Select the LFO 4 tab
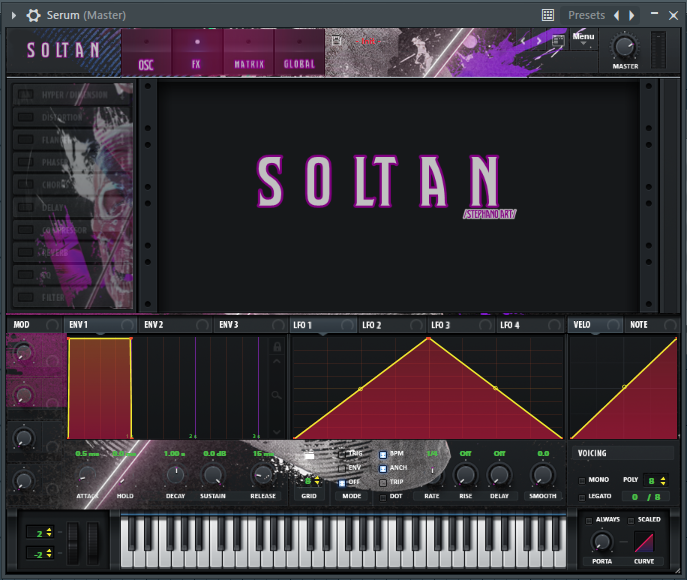This screenshot has height=580, width=687. (530, 325)
